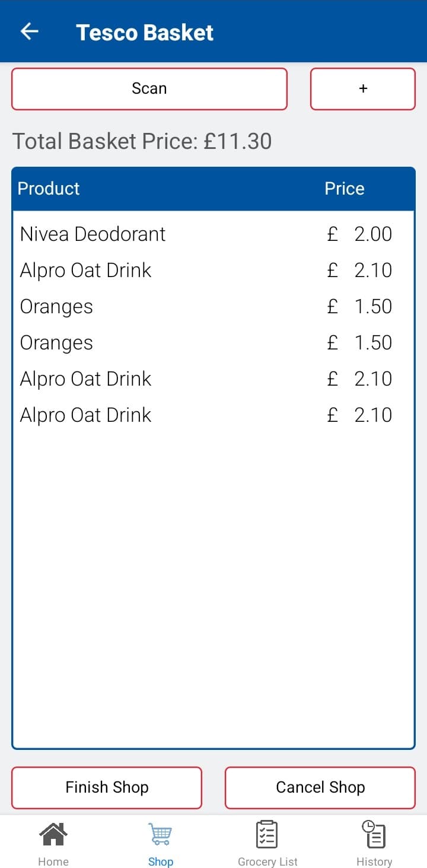Open the Home house icon
Screen dimensions: 427x868
tap(53, 834)
